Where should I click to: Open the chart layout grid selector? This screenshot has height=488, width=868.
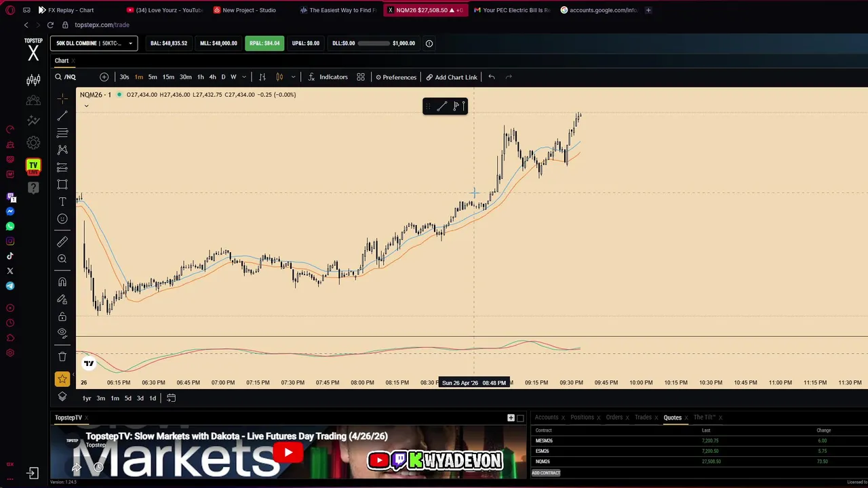coord(361,77)
